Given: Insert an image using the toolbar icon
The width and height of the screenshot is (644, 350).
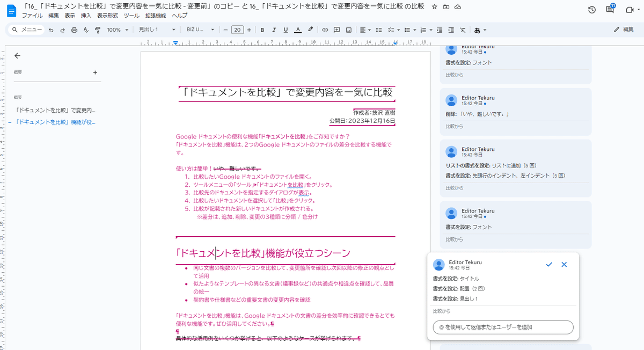Looking at the screenshot, I should click(349, 30).
